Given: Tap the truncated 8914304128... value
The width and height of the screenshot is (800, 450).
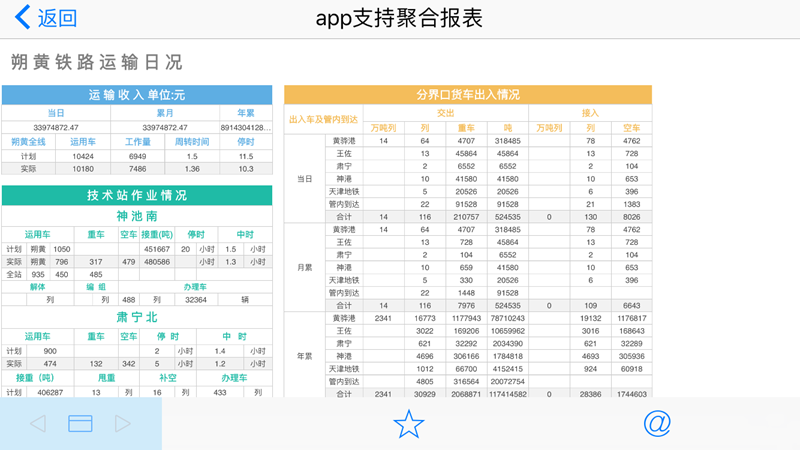Looking at the screenshot, I should [x=246, y=128].
